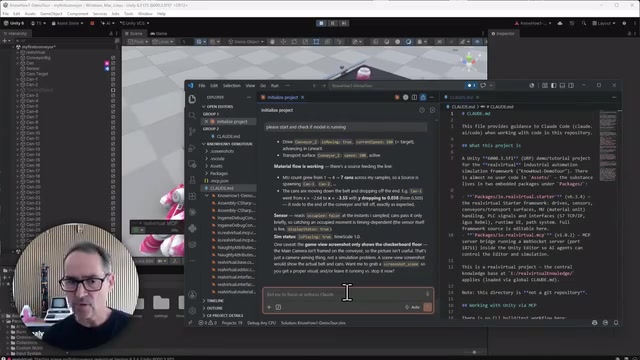Switch to CLAUDE.md editor tab
Image resolution: width=640 pixels, height=360 pixels.
[x=461, y=97]
